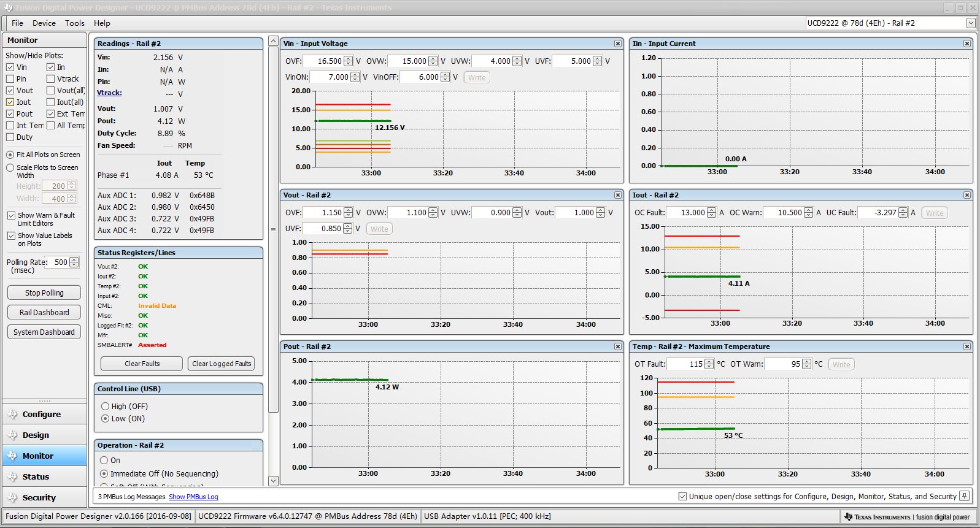Viewport: 980px width, 528px height.
Task: Toggle the Ext Temp plot checkbox
Action: pos(50,113)
